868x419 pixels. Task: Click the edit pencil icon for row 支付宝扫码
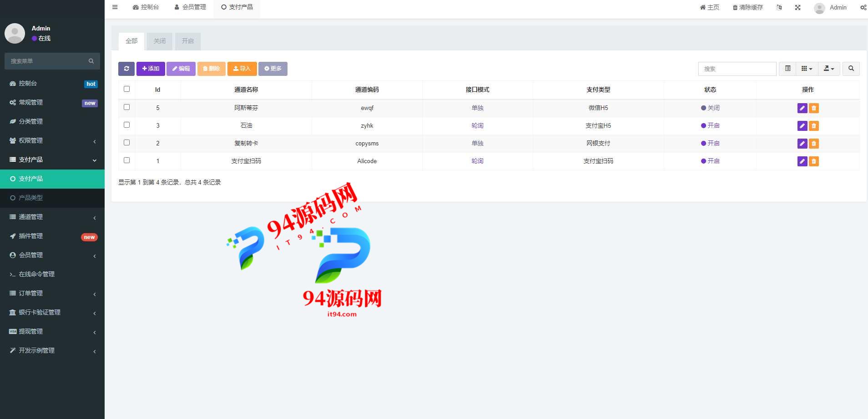click(802, 161)
